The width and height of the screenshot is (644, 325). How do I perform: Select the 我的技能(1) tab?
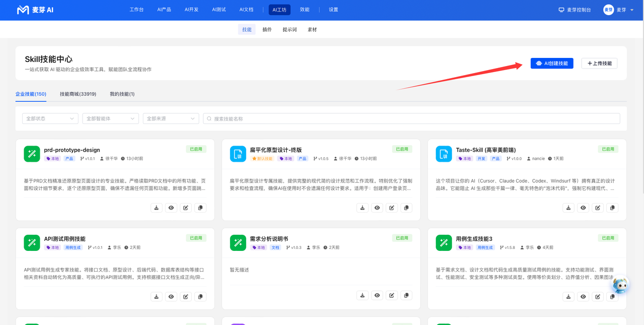pyautogui.click(x=122, y=94)
